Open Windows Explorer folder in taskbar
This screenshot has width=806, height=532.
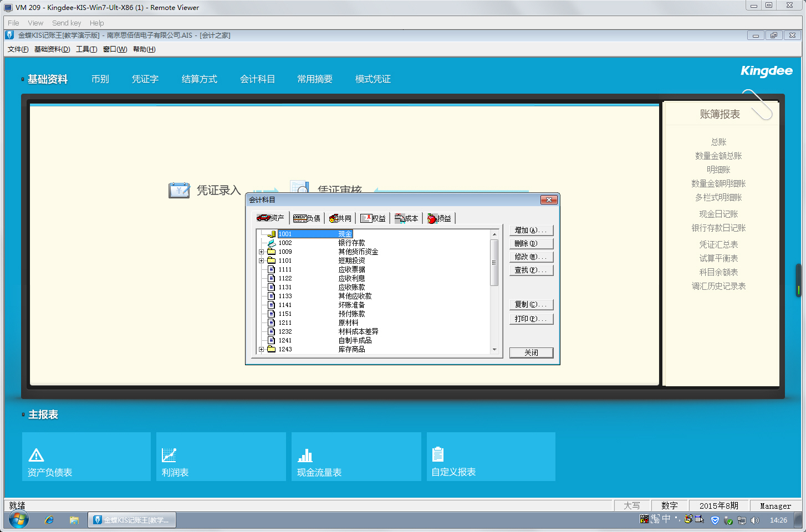point(74,520)
